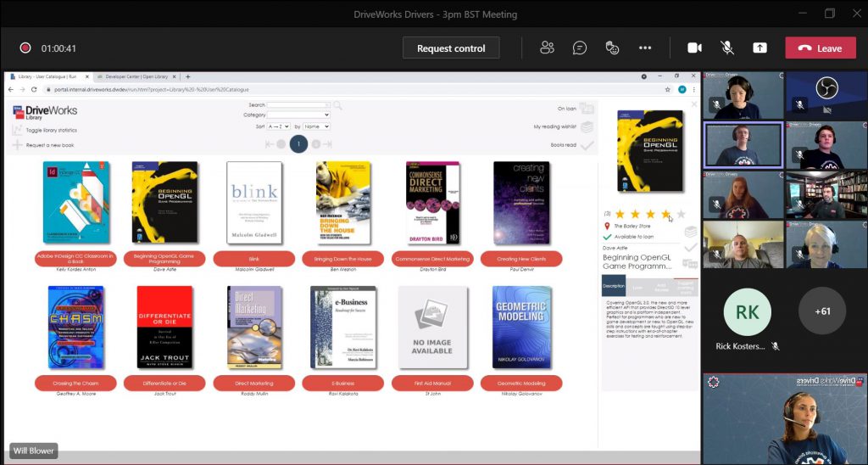Select the Description tab

click(614, 286)
